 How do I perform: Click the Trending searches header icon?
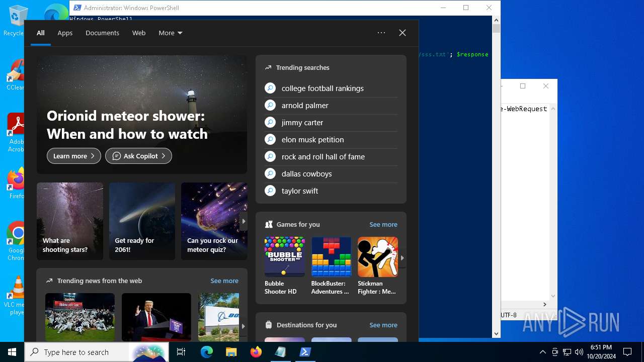point(268,68)
